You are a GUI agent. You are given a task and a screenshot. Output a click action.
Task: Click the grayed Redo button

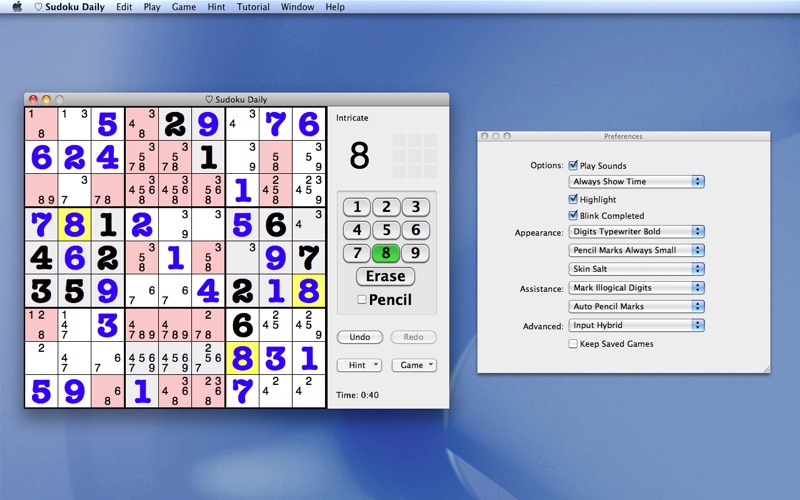[413, 337]
